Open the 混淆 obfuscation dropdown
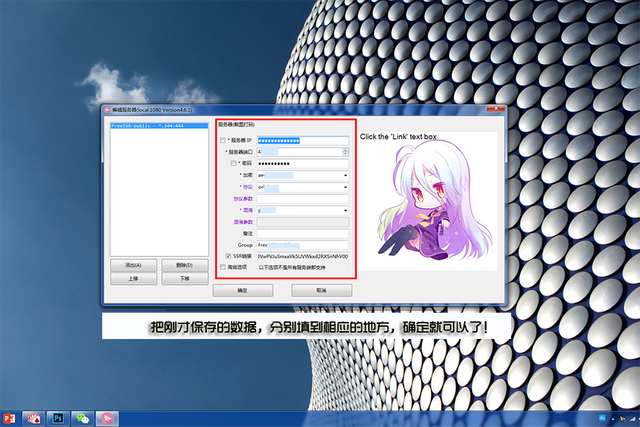Viewport: 640px width, 427px height. coord(345,211)
